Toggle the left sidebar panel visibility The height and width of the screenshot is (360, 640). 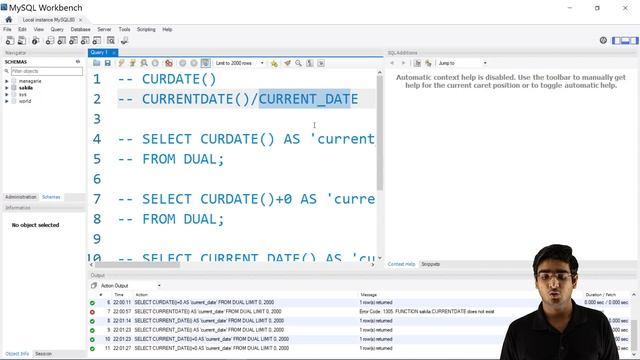tap(616, 40)
